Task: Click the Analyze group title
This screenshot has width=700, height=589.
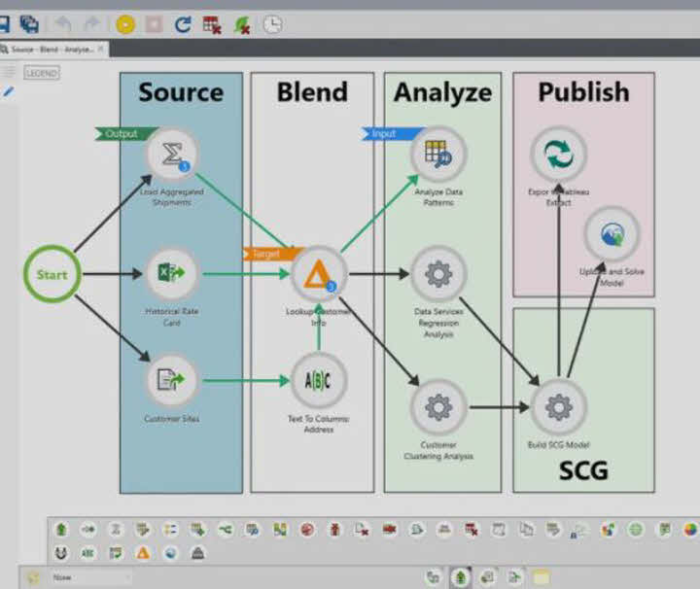Action: (442, 92)
